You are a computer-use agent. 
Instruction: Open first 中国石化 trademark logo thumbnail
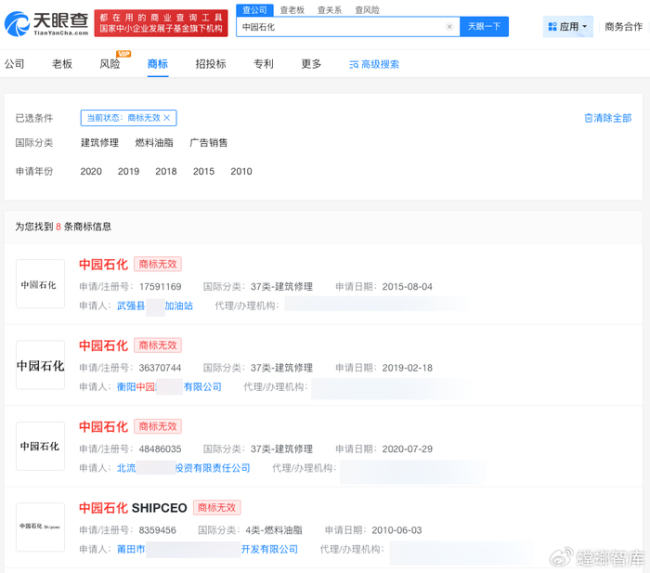click(x=40, y=284)
